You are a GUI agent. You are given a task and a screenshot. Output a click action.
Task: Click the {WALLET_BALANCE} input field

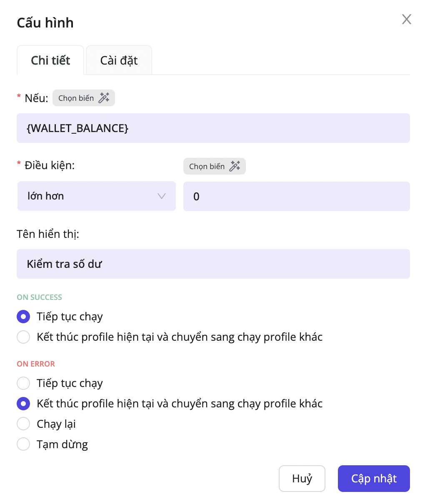pyautogui.click(x=213, y=128)
